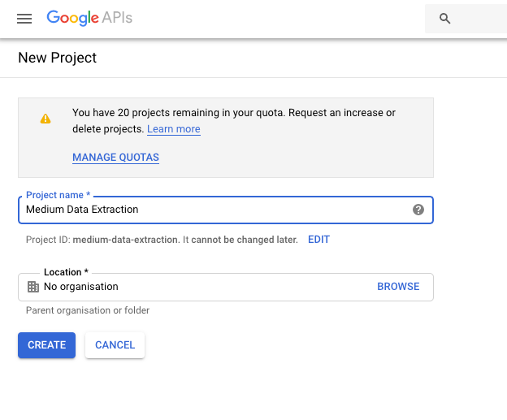Click the quota remaining notice text

click(x=234, y=113)
